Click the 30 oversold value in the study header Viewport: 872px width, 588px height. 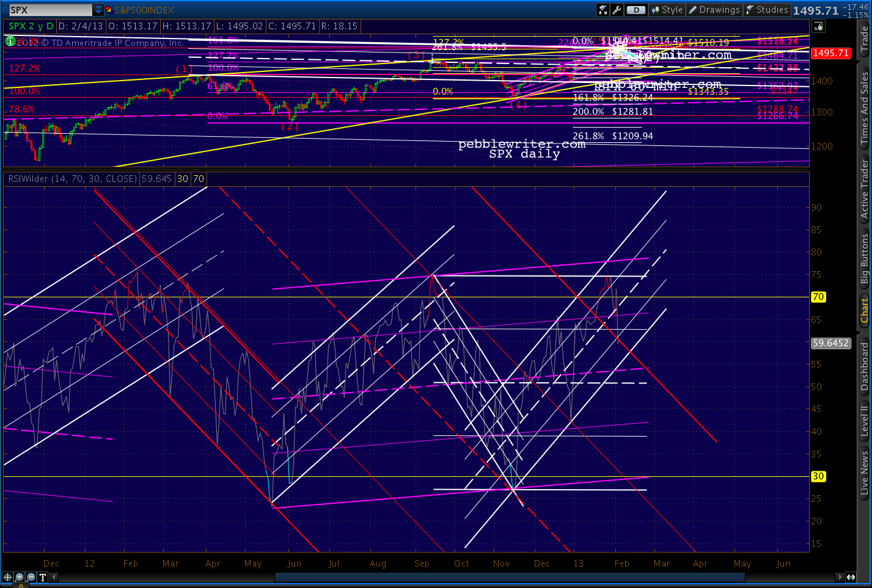(183, 179)
